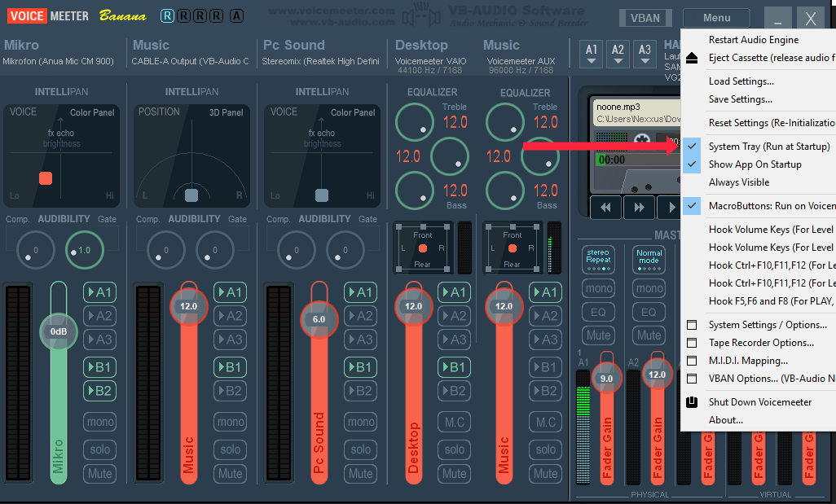Viewport: 836px width, 504px height.
Task: Toggle System Tray (Run at Startup) checkmark
Action: (x=692, y=146)
